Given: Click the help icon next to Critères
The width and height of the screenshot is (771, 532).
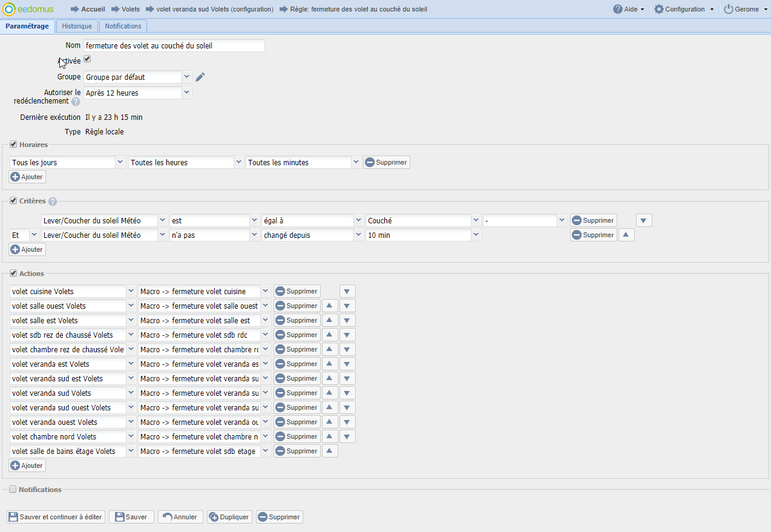Looking at the screenshot, I should tap(53, 202).
